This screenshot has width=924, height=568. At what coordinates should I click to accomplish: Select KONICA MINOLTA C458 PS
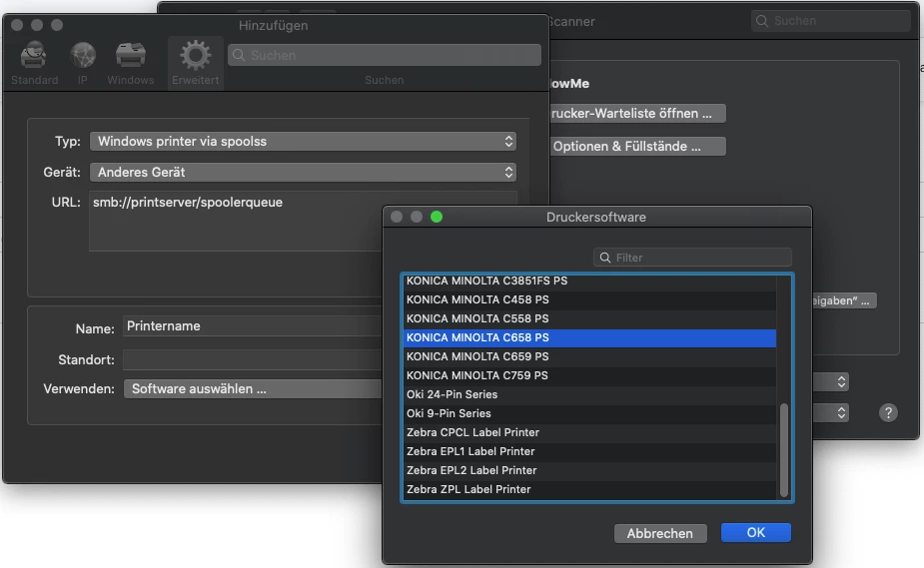coord(589,299)
